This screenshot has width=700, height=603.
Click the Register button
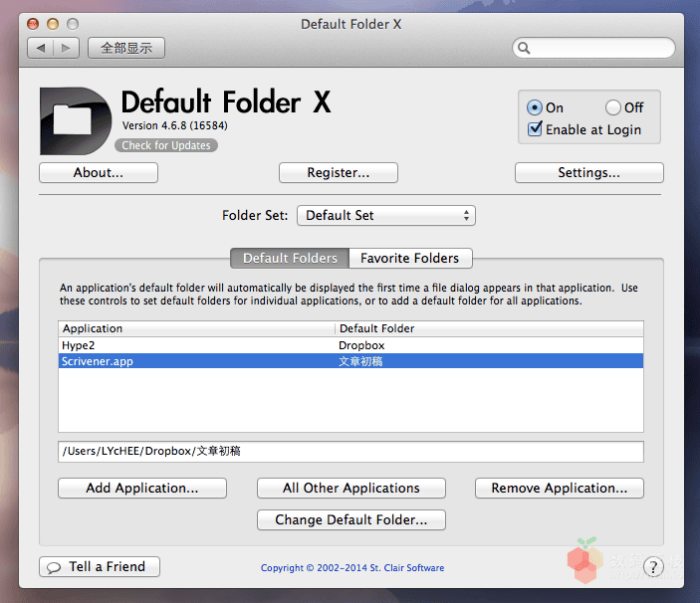[x=338, y=172]
